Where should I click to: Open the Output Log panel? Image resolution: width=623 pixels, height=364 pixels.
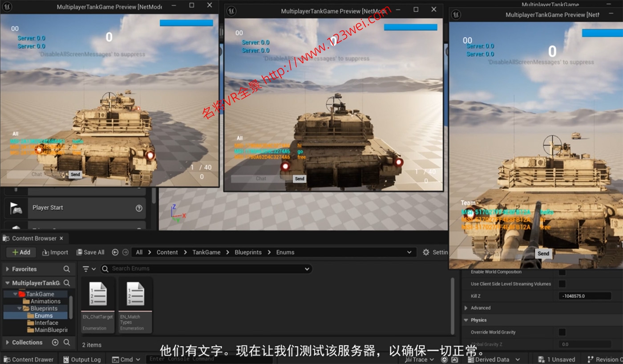pos(82,359)
